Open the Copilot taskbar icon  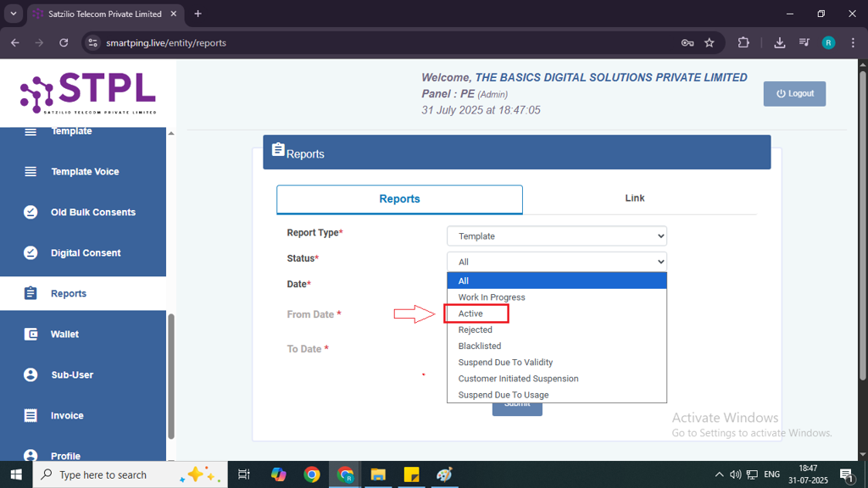click(x=278, y=474)
